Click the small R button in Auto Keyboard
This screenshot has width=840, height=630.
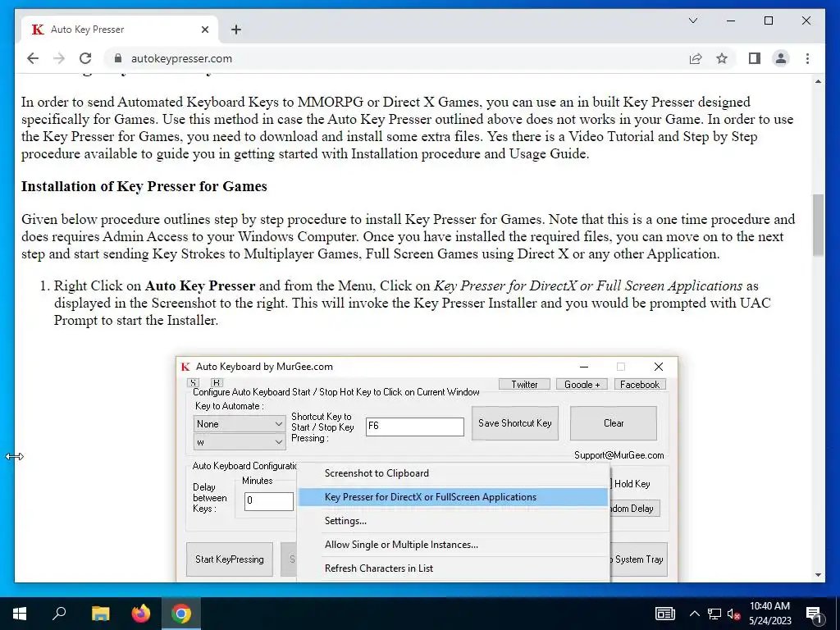[217, 382]
